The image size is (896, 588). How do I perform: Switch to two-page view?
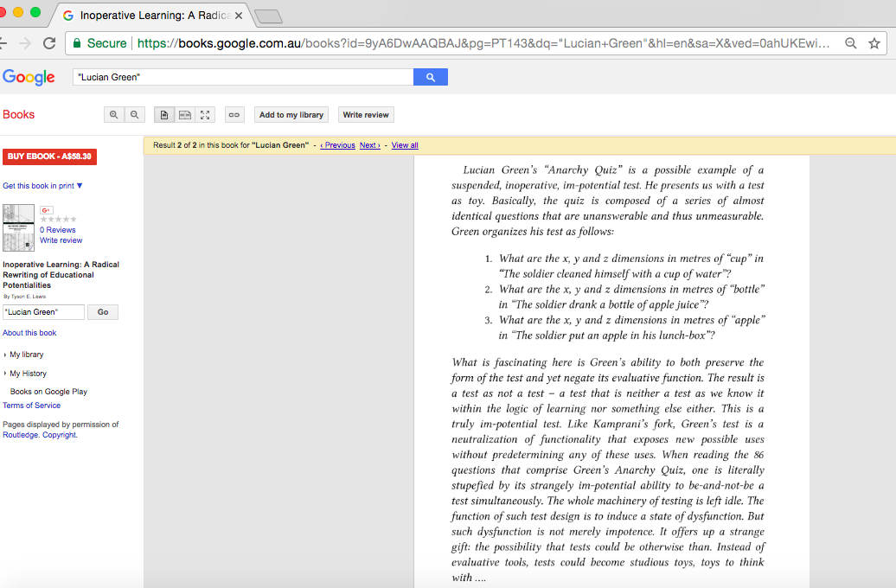[x=184, y=115]
